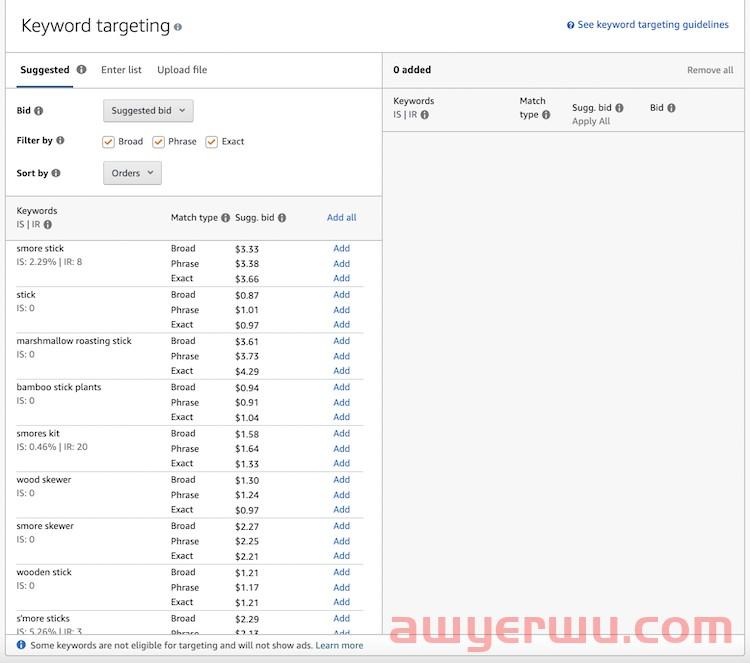The height and width of the screenshot is (663, 750).
Task: Click info icon beside Match type in suggested list
Action: coord(225,218)
